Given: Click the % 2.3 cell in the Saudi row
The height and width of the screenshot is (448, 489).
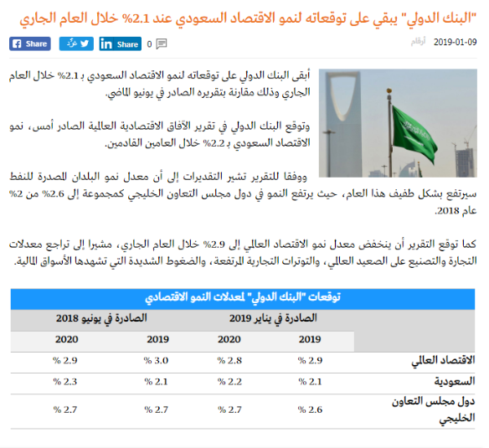Looking at the screenshot, I should (64, 382).
